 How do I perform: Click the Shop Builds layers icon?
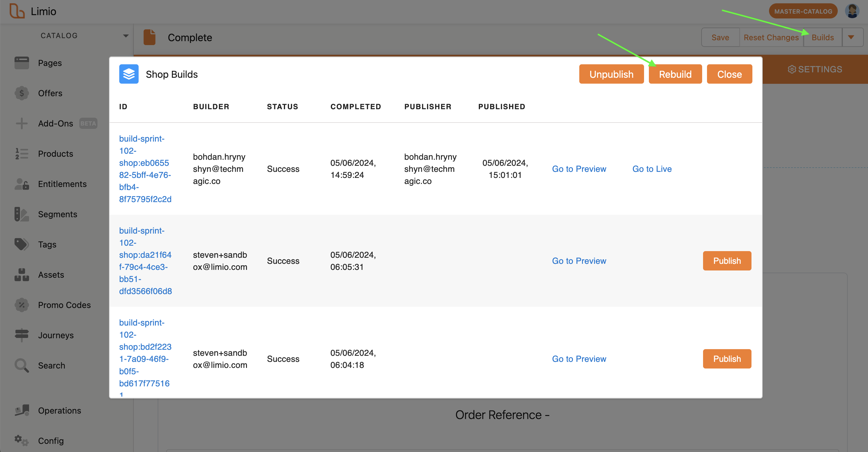(x=129, y=74)
